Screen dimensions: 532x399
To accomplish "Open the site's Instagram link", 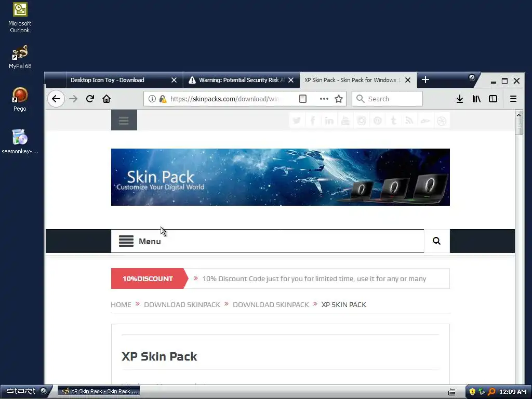I will (x=362, y=121).
